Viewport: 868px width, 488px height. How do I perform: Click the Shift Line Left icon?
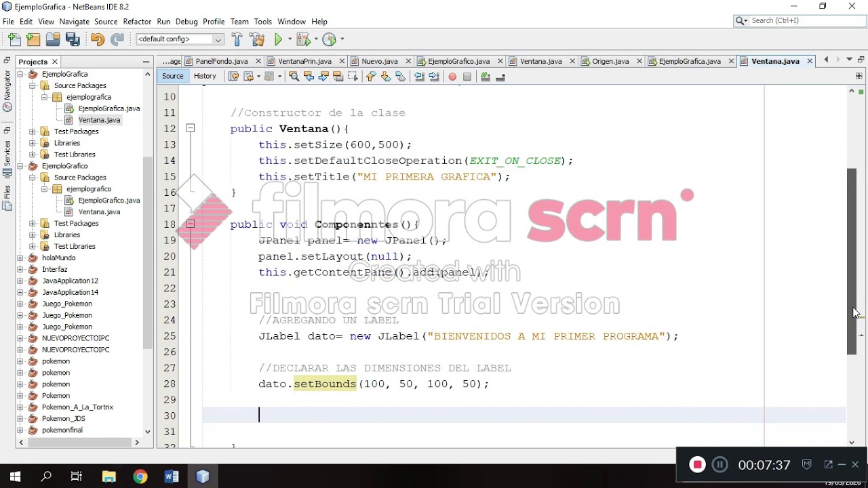tap(419, 77)
